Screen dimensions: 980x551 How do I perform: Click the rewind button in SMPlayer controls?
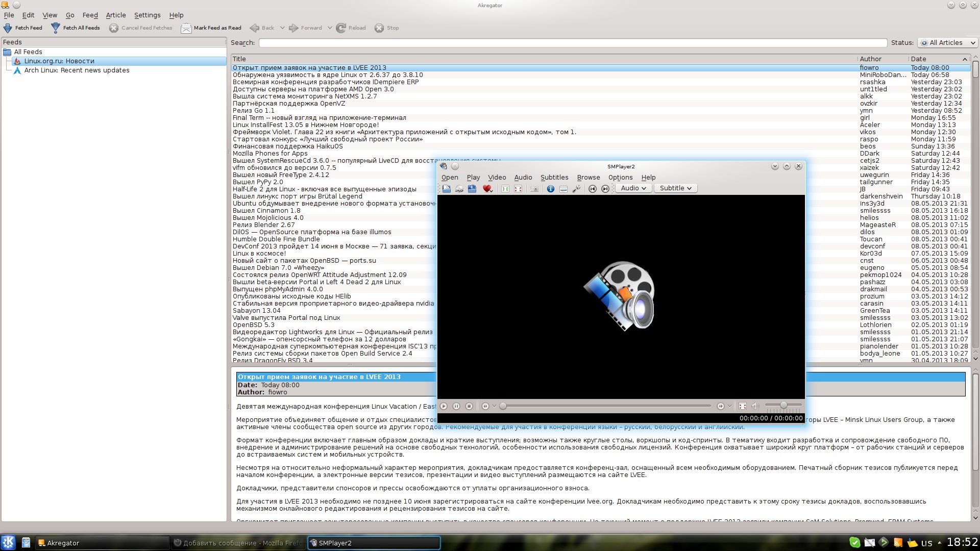point(485,406)
